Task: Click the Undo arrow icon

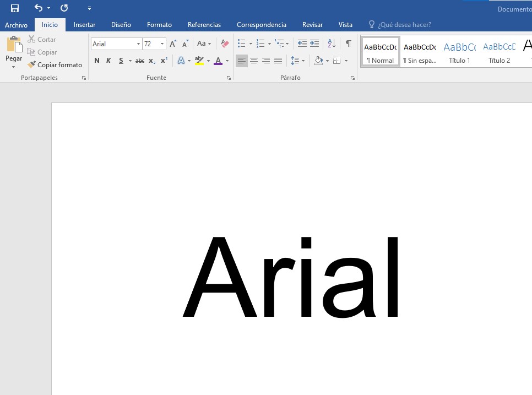Action: (38, 8)
